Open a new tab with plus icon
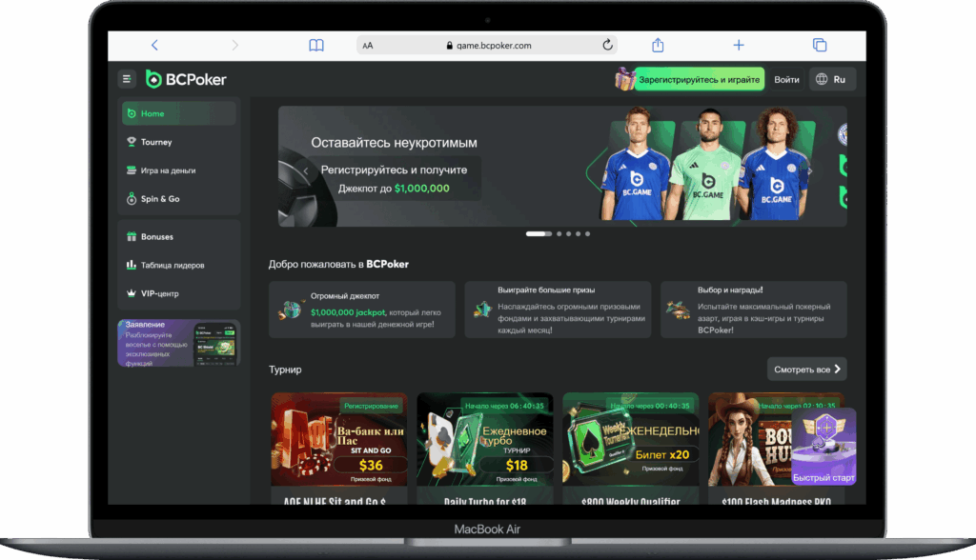This screenshot has height=560, width=976. coord(738,45)
